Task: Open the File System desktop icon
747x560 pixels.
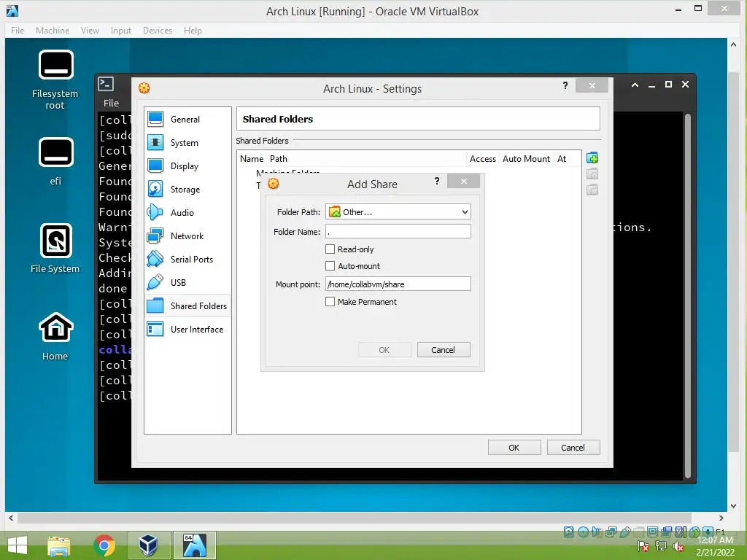Action: 55,249
